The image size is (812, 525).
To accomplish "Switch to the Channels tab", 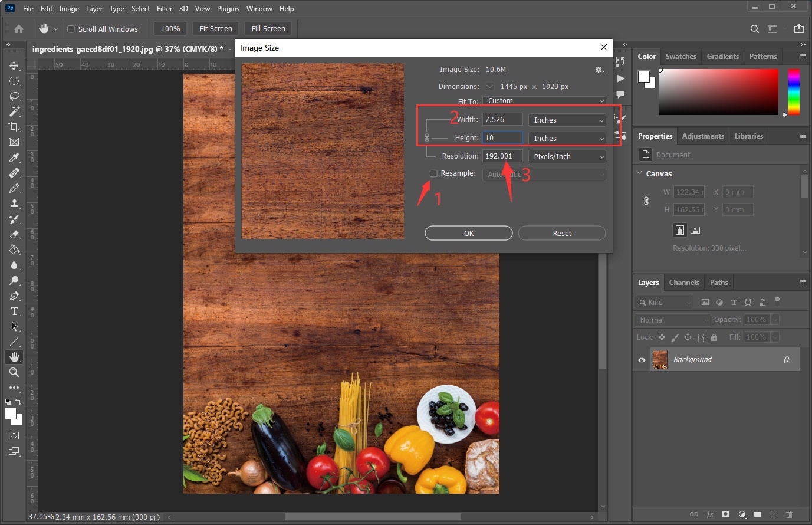I will pos(683,283).
